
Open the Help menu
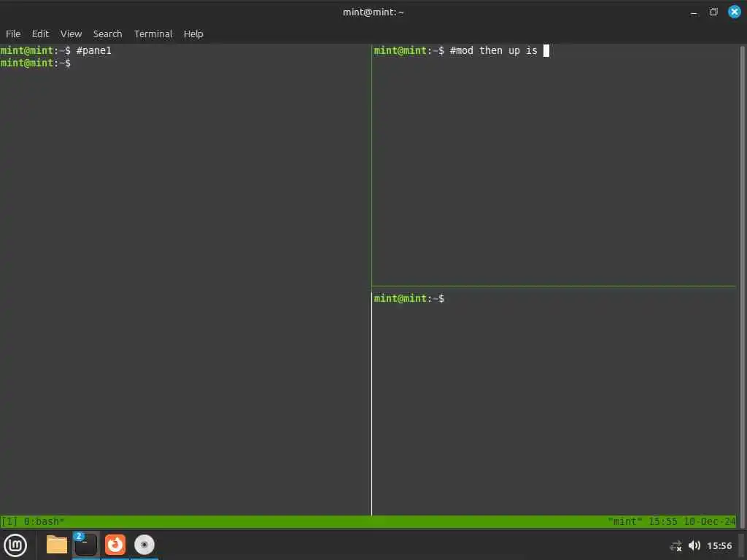(193, 34)
